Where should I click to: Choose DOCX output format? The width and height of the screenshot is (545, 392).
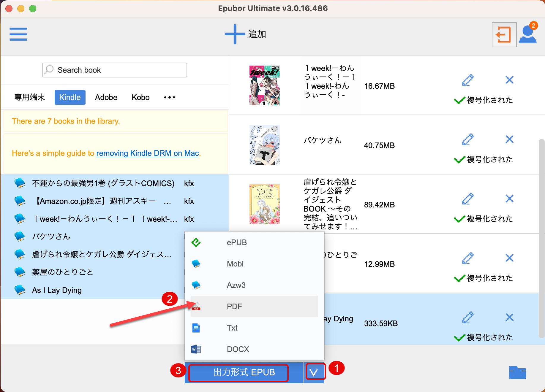click(254, 349)
